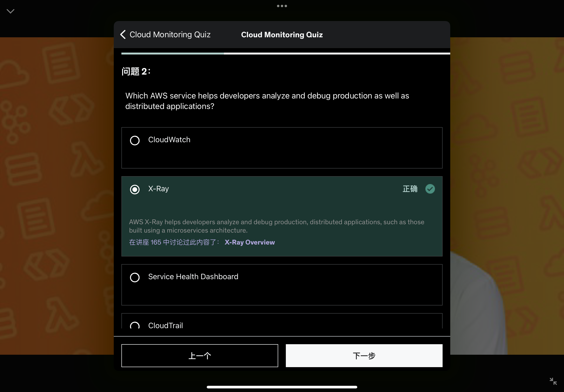The height and width of the screenshot is (392, 564).
Task: Click the green correct checkmark icon
Action: point(430,189)
